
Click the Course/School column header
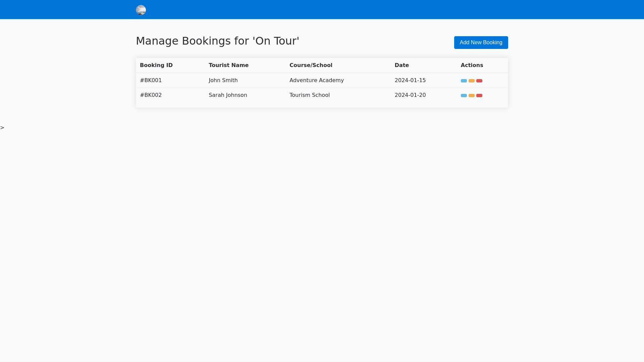tap(311, 65)
